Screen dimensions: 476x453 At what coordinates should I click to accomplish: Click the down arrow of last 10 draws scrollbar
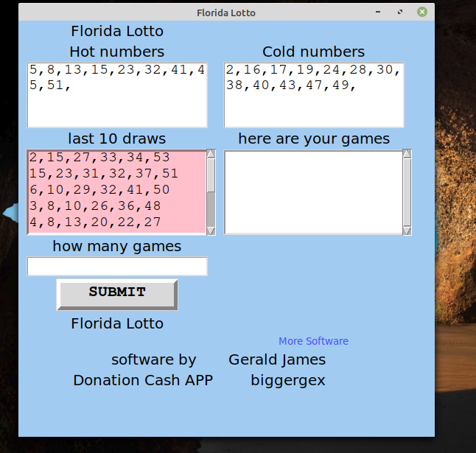(x=211, y=231)
